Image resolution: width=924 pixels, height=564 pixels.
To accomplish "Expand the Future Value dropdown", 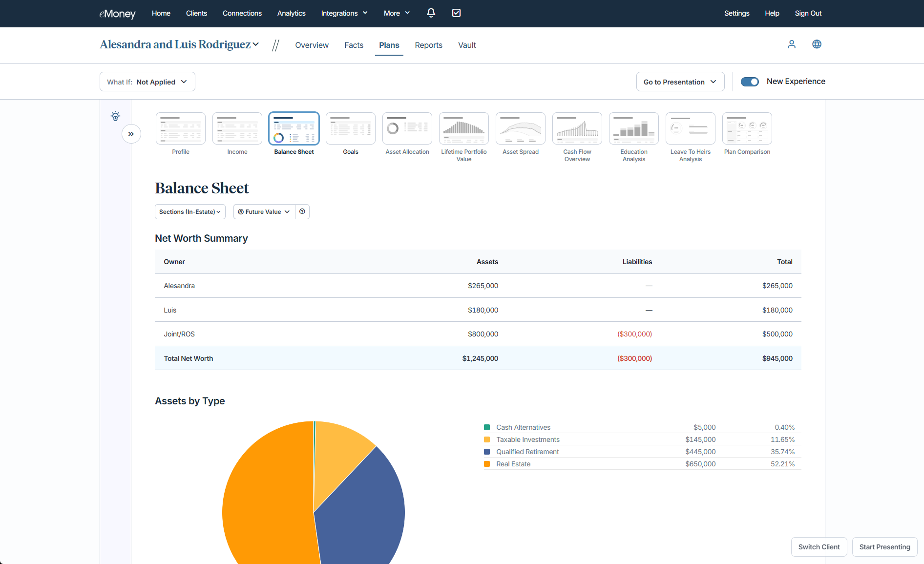I will click(x=264, y=211).
